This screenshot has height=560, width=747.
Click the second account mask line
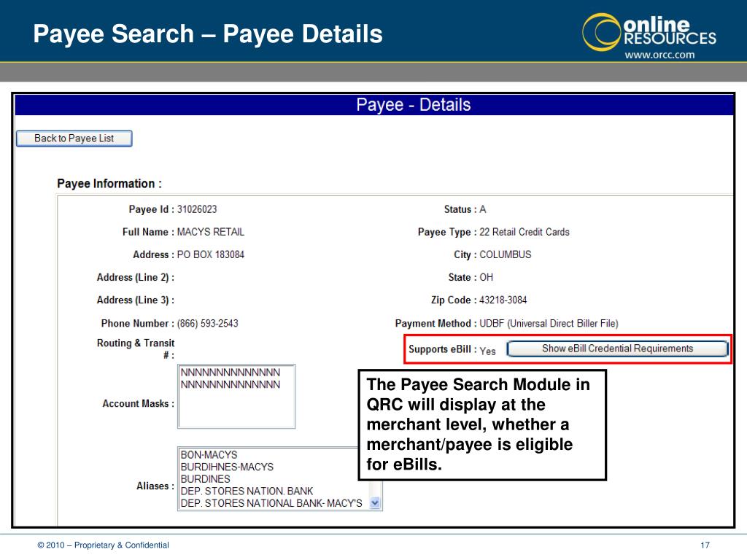(231, 384)
